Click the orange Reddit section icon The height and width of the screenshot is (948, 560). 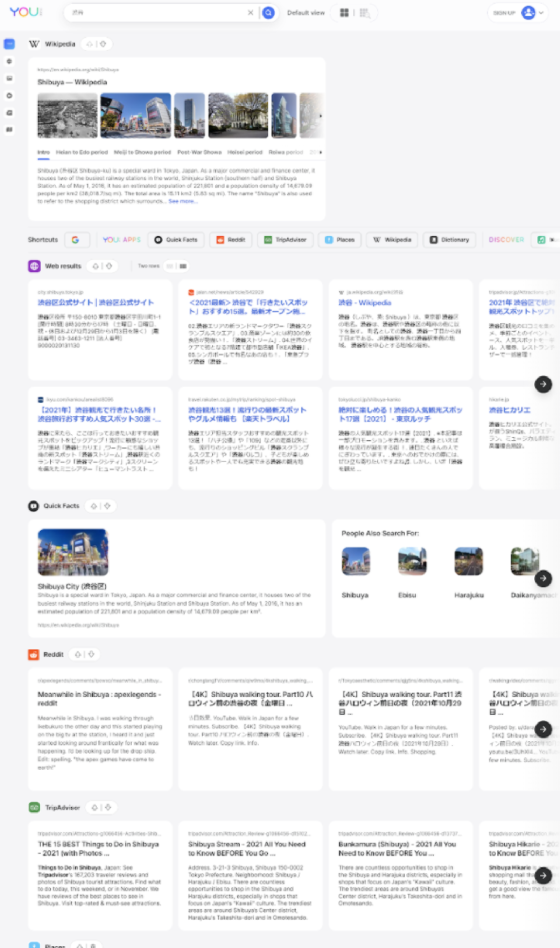34,654
